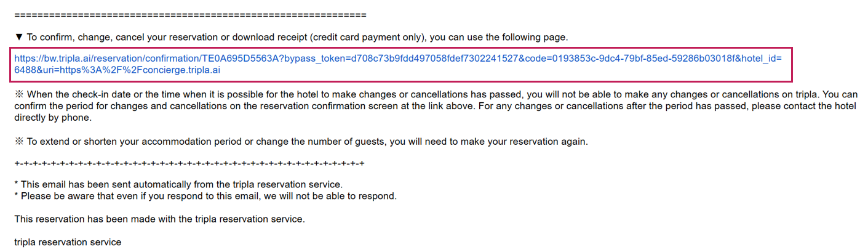Viewport: 868px width, 252px height.
Task: Click the equals-sign separator line
Action: [190, 14]
